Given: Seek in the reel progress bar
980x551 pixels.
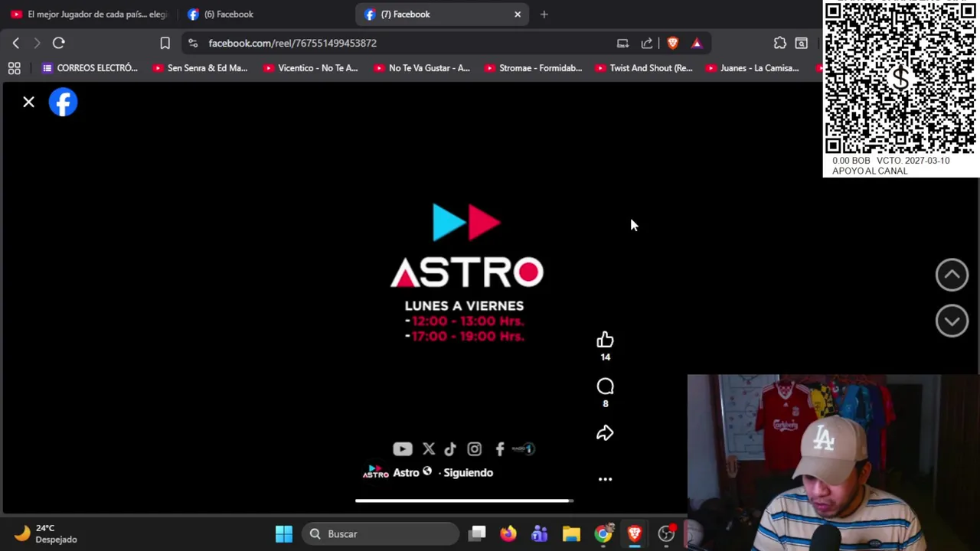Looking at the screenshot, I should point(464,500).
